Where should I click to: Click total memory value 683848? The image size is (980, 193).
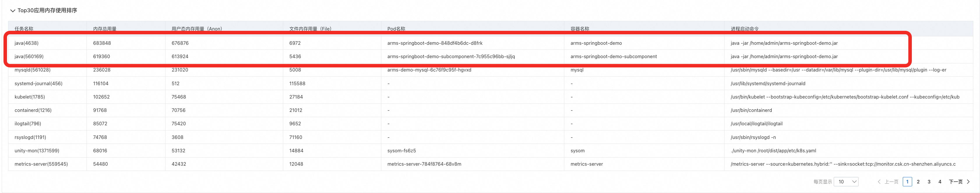102,43
